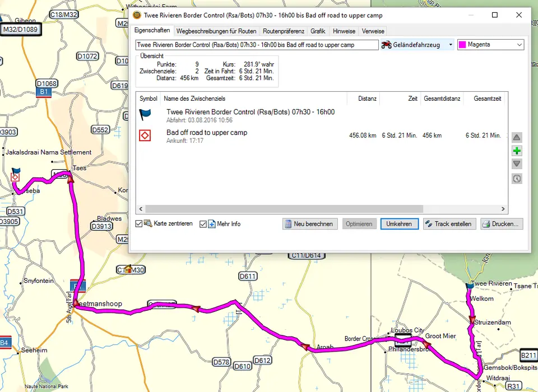Switch to Wegbeschreibungen für Routen tab

(x=216, y=31)
